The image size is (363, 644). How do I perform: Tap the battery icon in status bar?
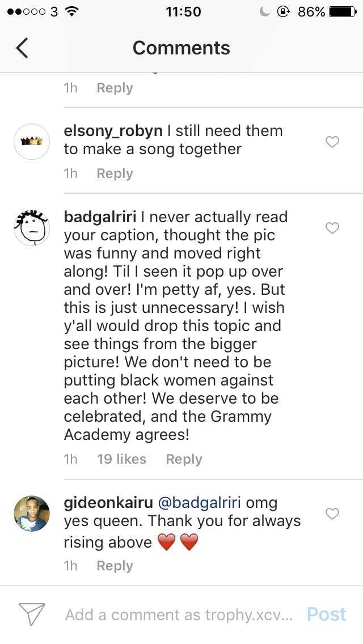[343, 12]
